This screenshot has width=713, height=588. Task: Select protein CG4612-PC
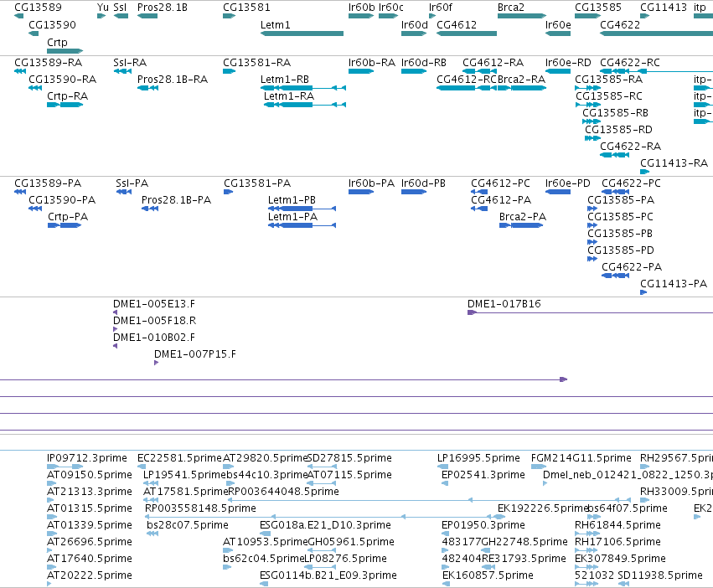(x=500, y=183)
